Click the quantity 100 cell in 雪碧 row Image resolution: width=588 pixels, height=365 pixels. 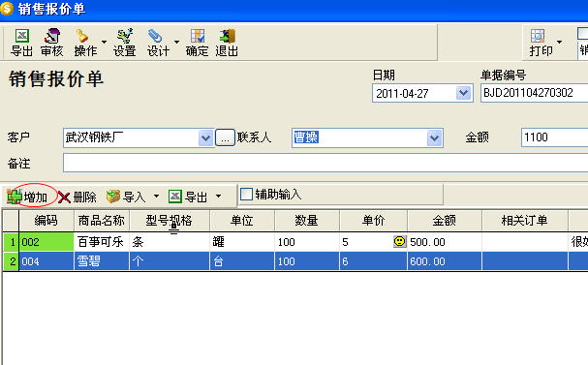307,261
